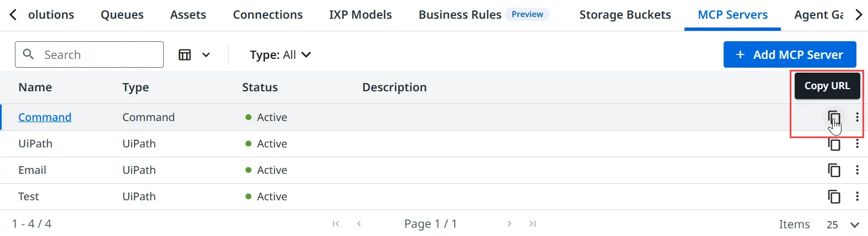Go to previous page
868x236 pixels.
point(359,223)
